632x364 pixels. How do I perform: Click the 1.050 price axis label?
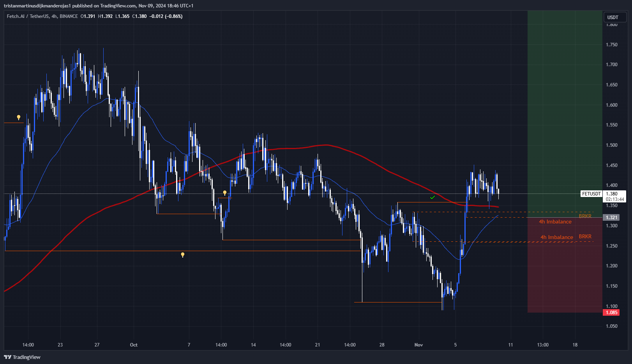pyautogui.click(x=611, y=326)
